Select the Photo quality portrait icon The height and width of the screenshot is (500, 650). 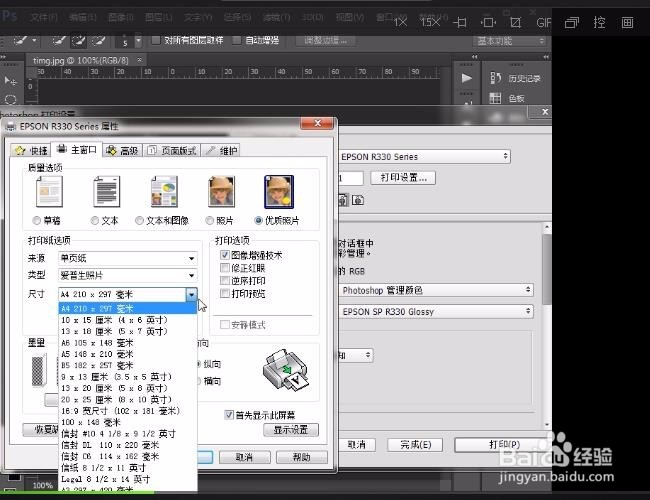pos(221,191)
